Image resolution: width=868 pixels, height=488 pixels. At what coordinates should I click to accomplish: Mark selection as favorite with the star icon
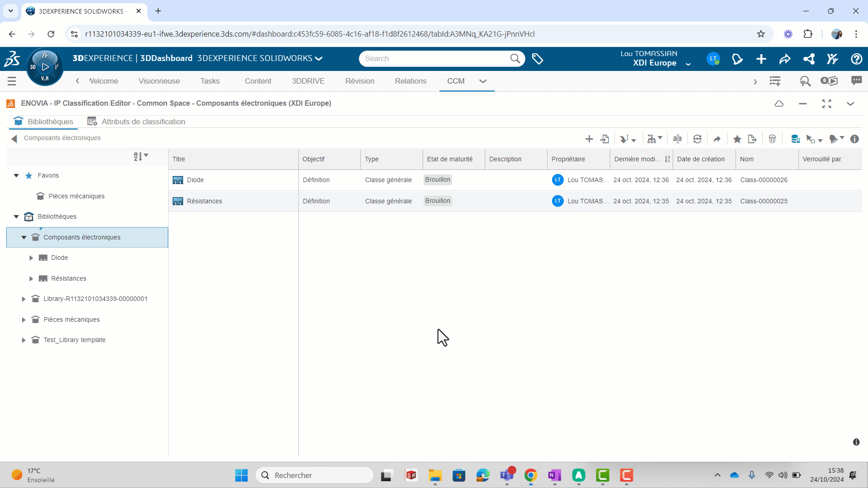(737, 139)
